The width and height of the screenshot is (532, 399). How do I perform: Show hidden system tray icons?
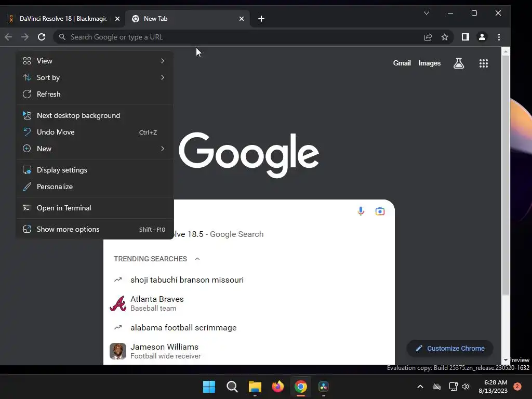420,387
